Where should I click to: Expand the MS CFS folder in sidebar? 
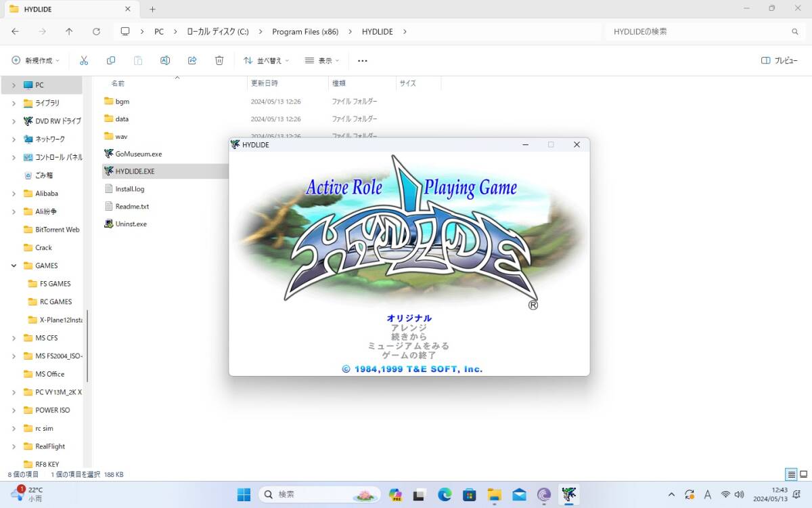(x=14, y=338)
